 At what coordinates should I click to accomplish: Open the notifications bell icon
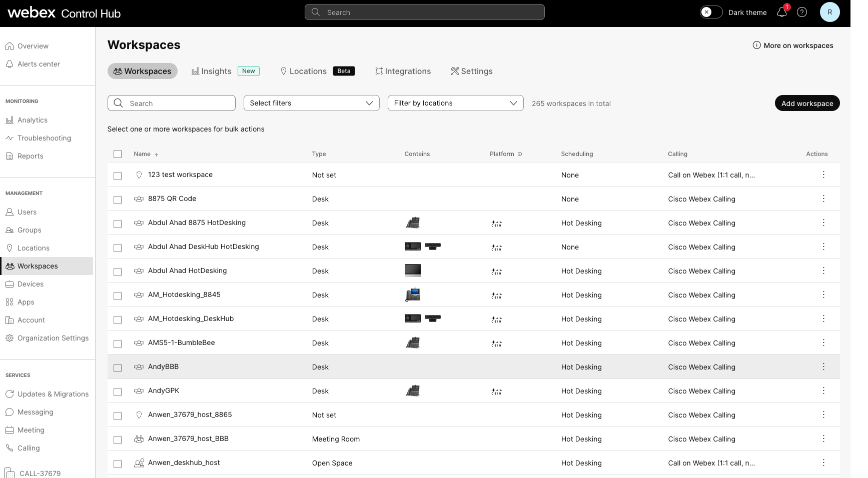click(x=782, y=12)
